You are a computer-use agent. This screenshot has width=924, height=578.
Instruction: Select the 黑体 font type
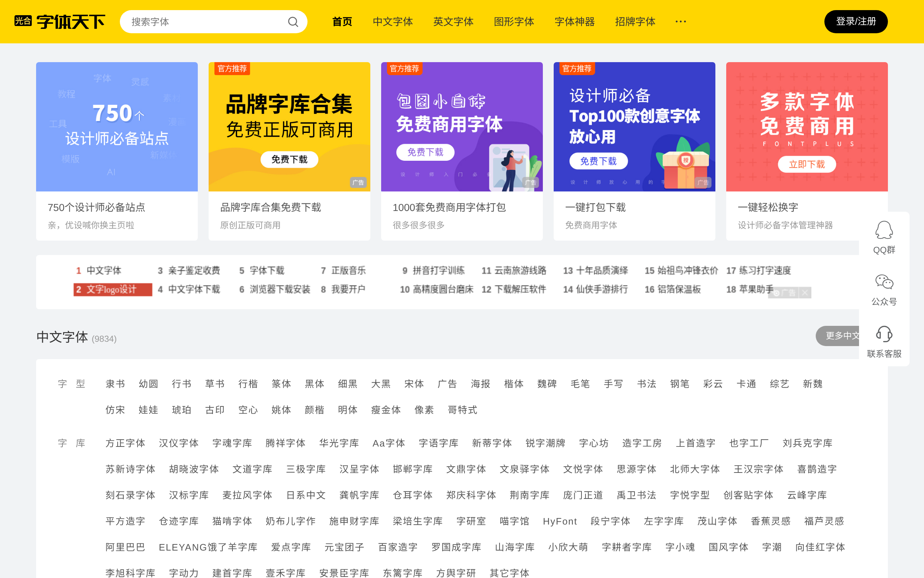pos(315,384)
